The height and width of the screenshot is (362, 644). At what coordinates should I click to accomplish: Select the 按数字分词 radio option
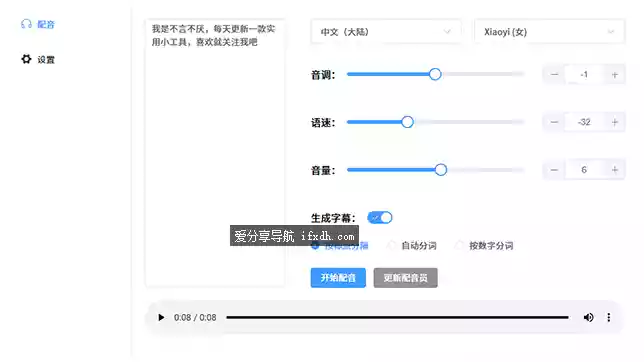point(485,246)
